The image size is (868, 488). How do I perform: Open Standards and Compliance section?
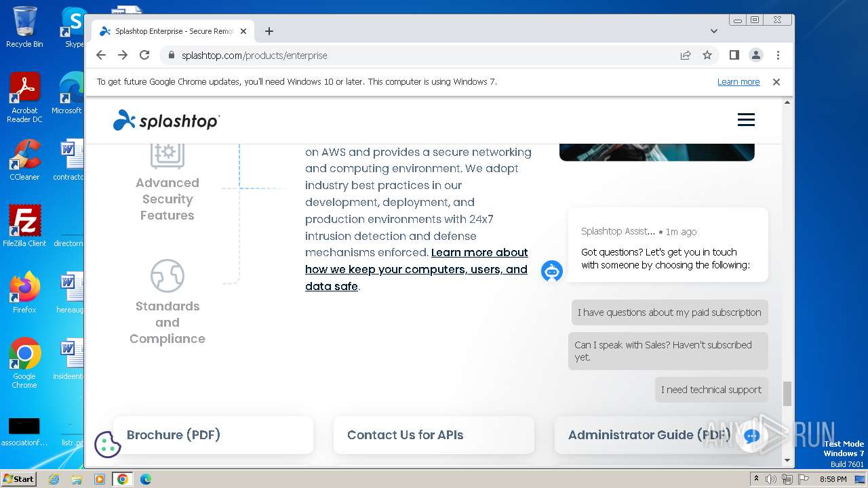pos(167,323)
